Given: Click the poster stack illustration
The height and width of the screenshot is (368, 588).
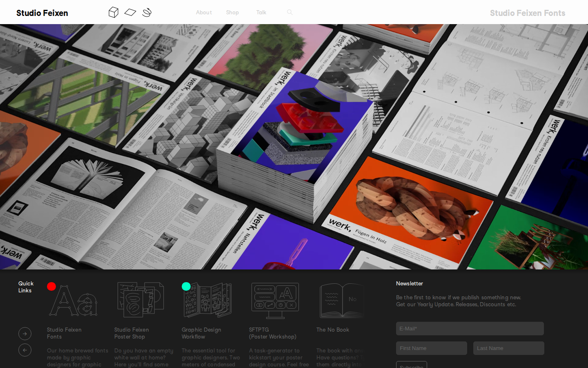Looking at the screenshot, I should (x=140, y=300).
